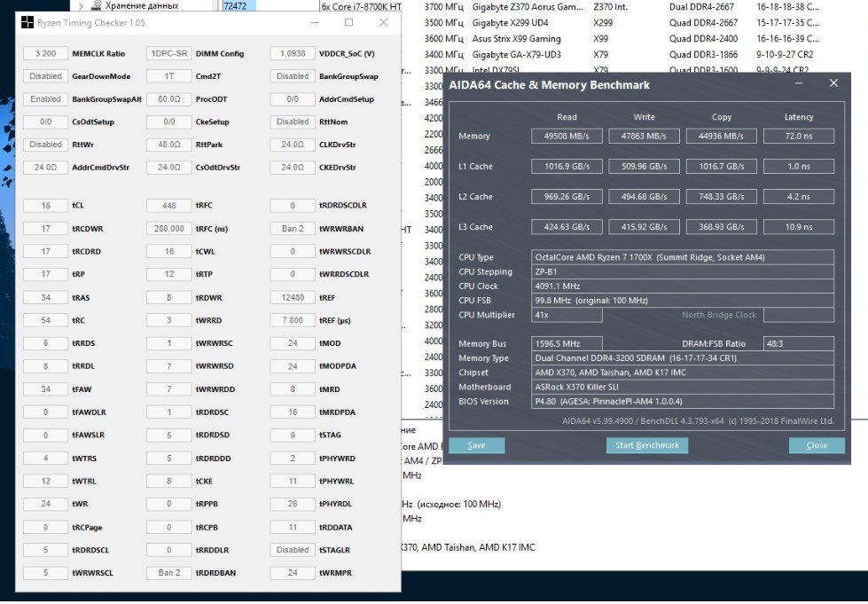Click the L3 Cache Copy field 368.93 GB/s
This screenshot has width=868, height=604.
[x=722, y=227]
